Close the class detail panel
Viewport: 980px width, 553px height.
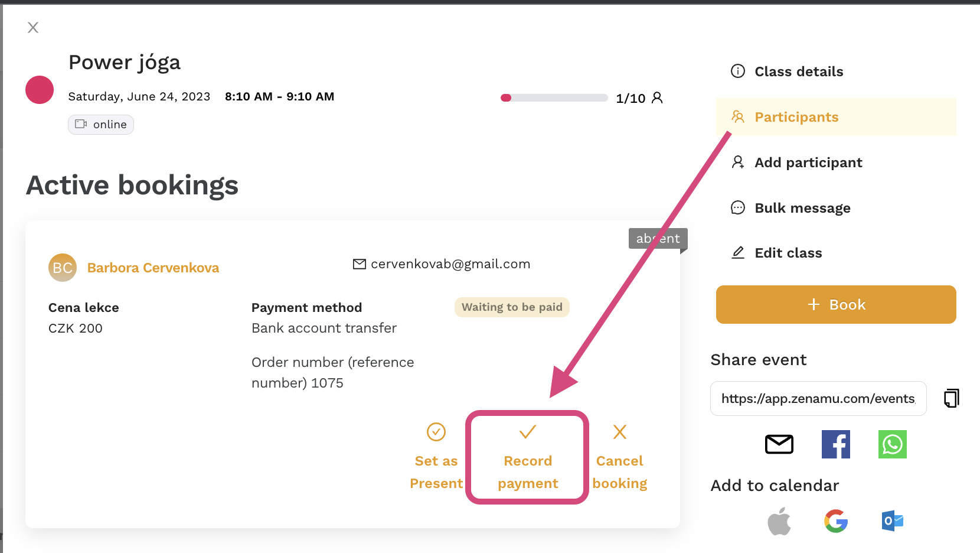click(33, 27)
